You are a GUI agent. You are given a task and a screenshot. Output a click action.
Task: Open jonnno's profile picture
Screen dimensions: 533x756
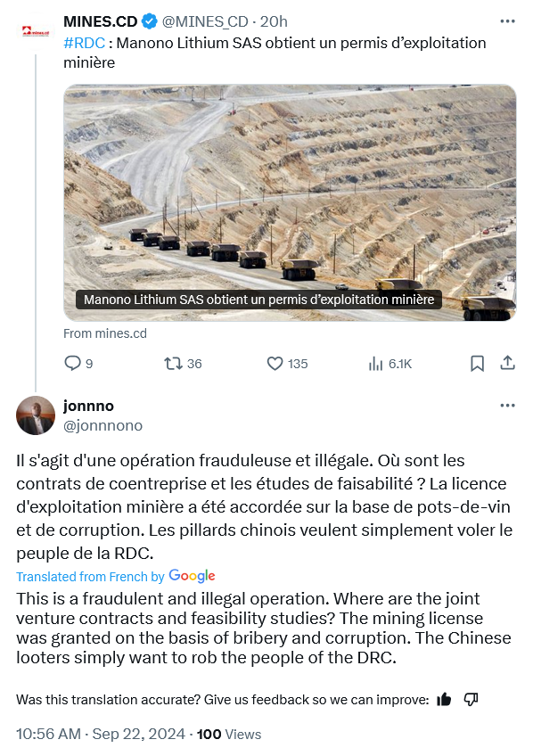coord(36,415)
